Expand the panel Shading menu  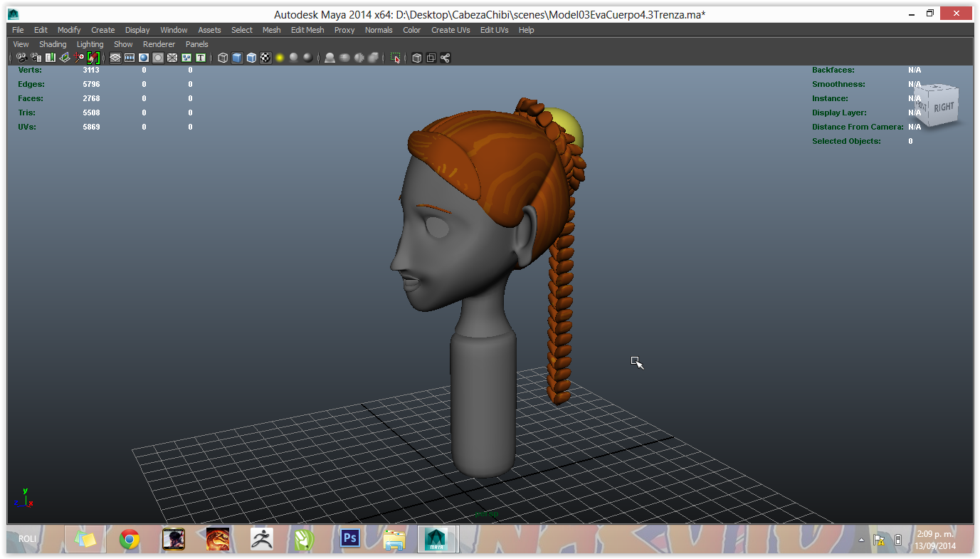pyautogui.click(x=53, y=44)
